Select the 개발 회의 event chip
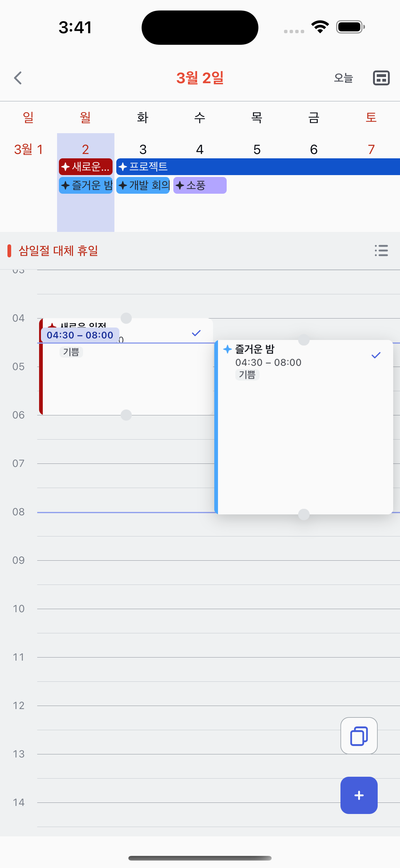This screenshot has width=400, height=868. click(143, 185)
